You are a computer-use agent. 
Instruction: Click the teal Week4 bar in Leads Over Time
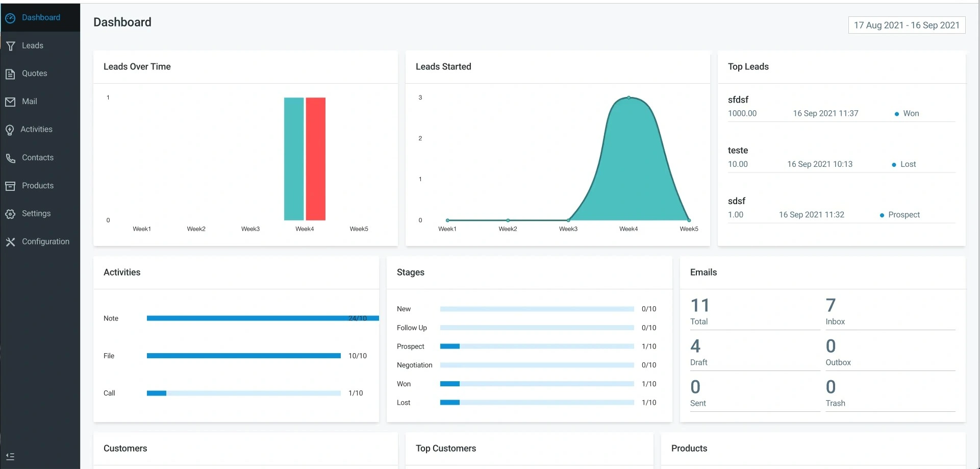pyautogui.click(x=294, y=159)
